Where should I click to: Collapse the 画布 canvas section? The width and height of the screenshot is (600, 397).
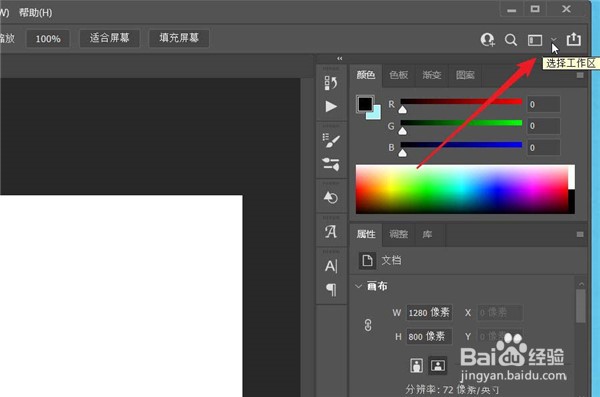point(359,286)
